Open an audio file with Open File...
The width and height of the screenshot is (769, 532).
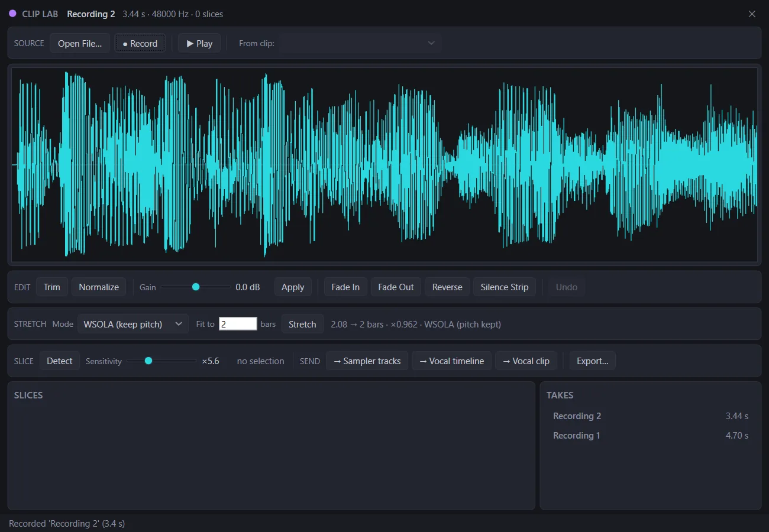(x=80, y=43)
